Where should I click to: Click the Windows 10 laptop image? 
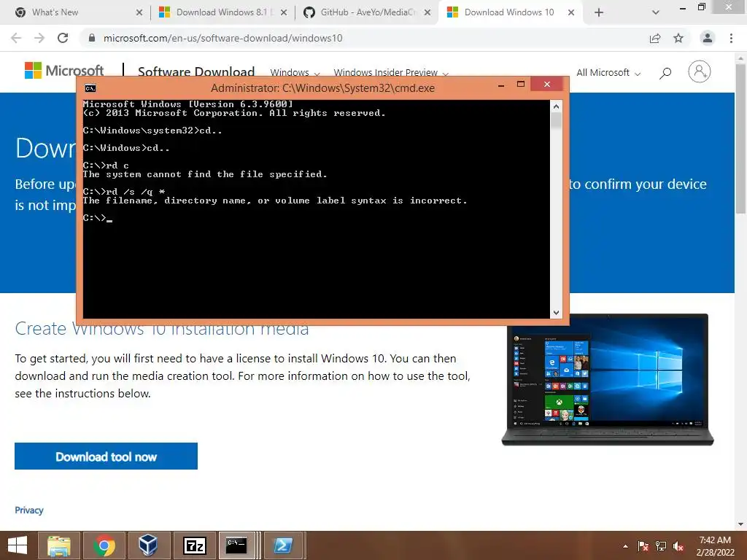click(608, 379)
